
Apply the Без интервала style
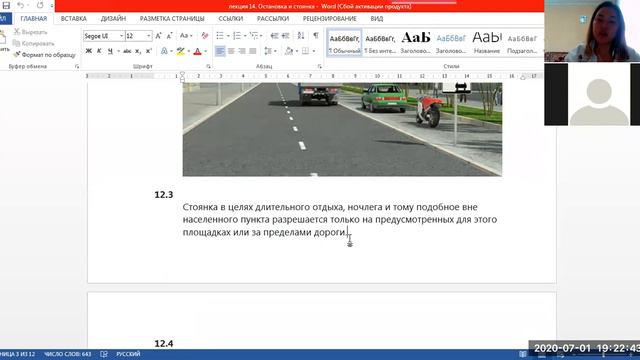click(x=380, y=43)
